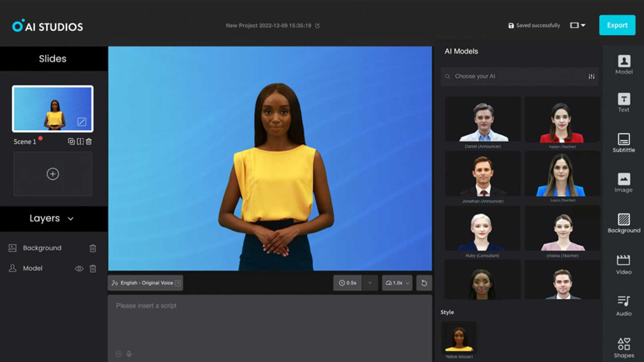Collapse the Layers section
Screen dimensions: 644x362
[x=71, y=219]
